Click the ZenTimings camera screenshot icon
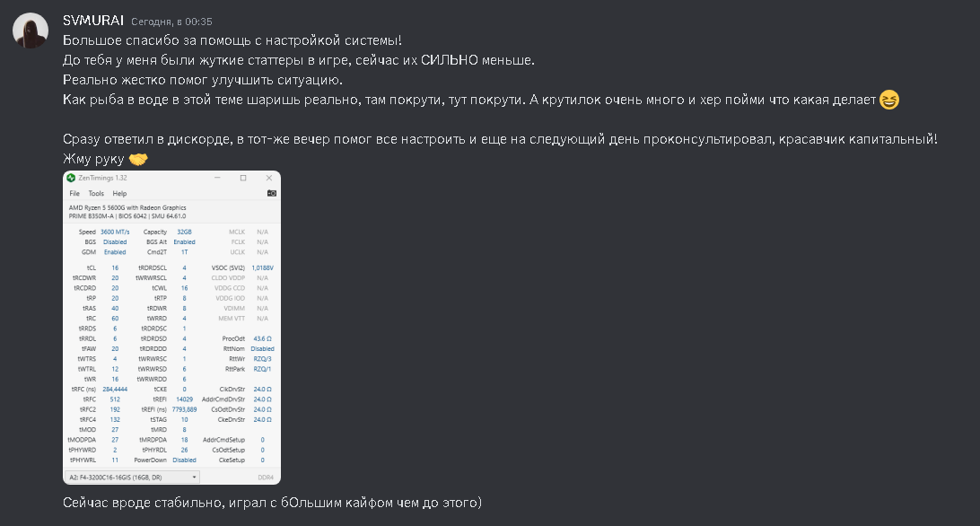The height and width of the screenshot is (526, 980). pyautogui.click(x=272, y=193)
